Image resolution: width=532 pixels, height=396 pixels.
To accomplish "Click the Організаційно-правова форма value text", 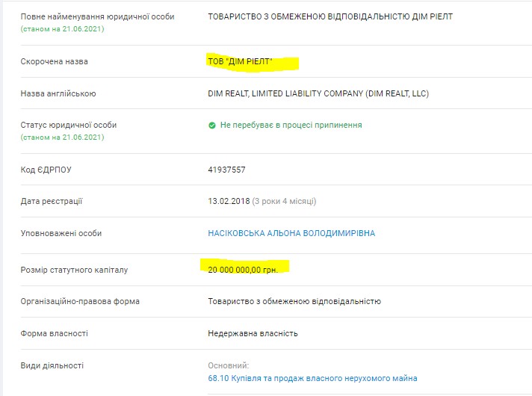I will click(294, 302).
